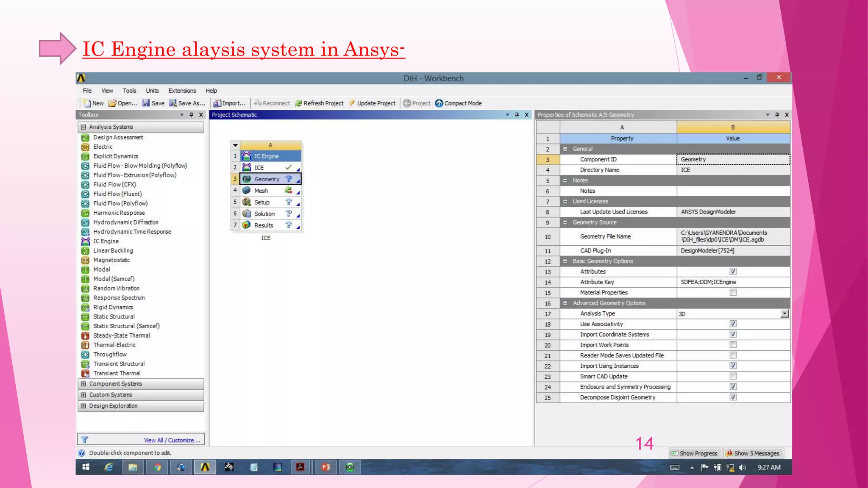868x488 pixels.
Task: Open the Help menu
Action: coord(211,91)
